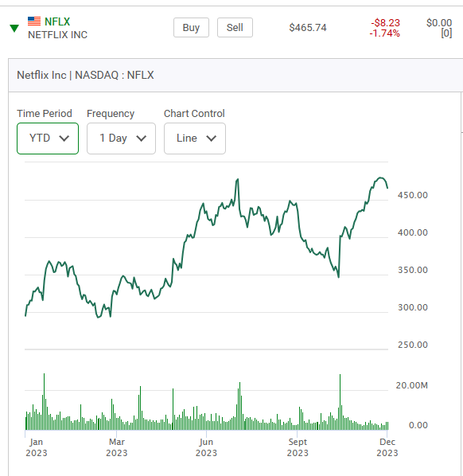Click the Frequency label
This screenshot has height=476, width=463.
[111, 114]
